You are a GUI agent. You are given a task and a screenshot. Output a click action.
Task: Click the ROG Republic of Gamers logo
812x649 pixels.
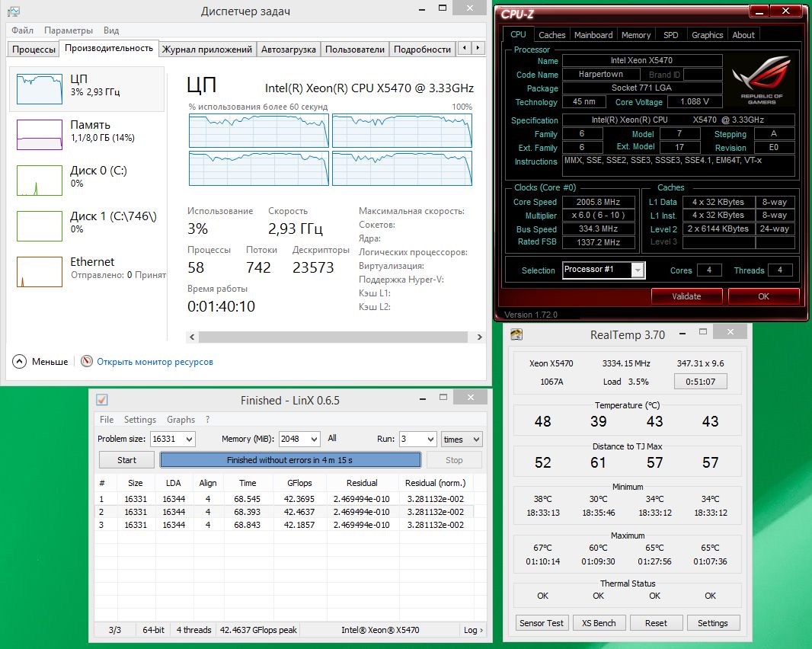pyautogui.click(x=761, y=80)
